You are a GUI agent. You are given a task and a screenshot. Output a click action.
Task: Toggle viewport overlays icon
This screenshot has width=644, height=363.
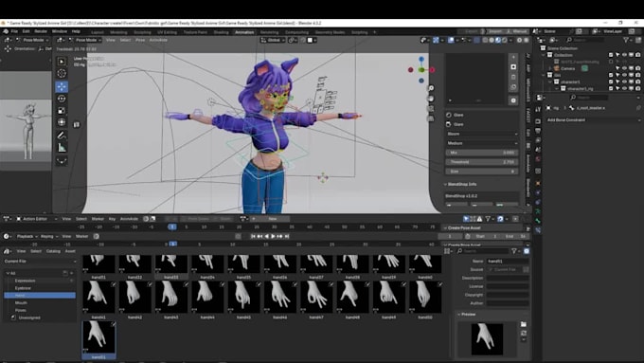[x=451, y=41]
